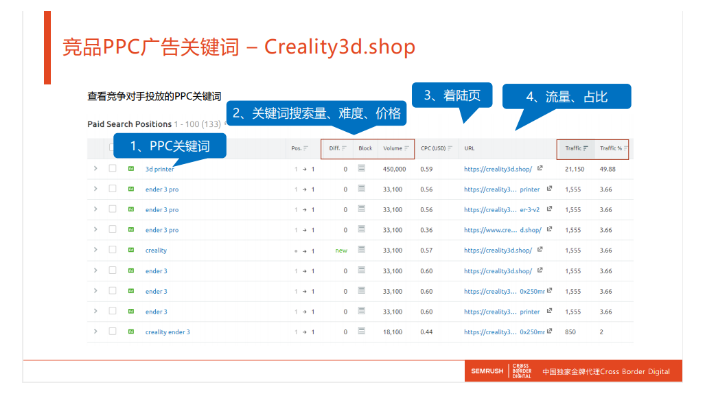Open external link icon beside er-3-v2 URL
The image size is (703, 403).
[549, 209]
